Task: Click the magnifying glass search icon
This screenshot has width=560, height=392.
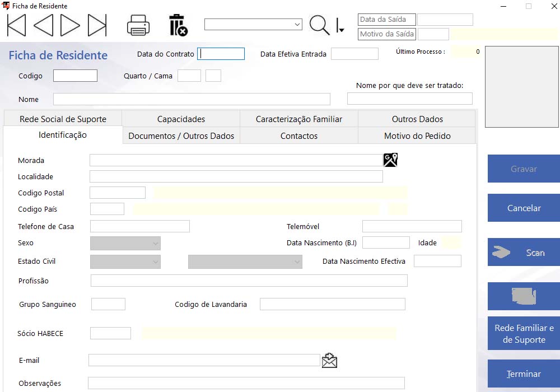Action: point(319,25)
